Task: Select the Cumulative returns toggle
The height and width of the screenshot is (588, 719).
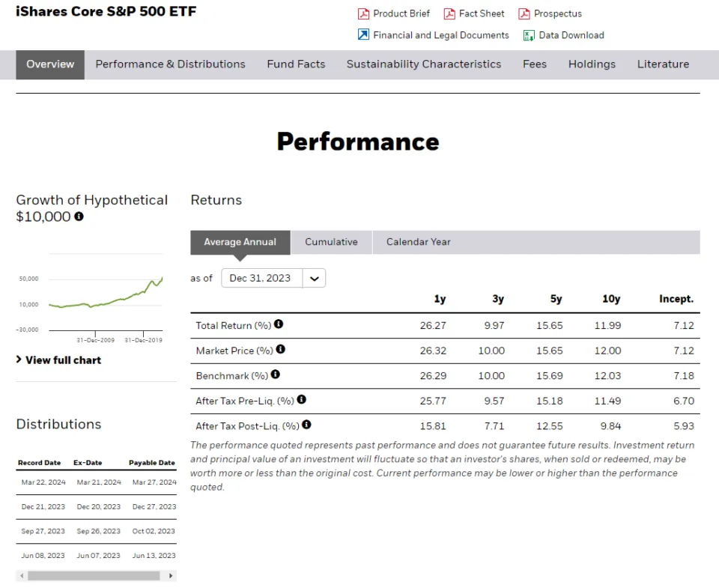Action: tap(331, 242)
